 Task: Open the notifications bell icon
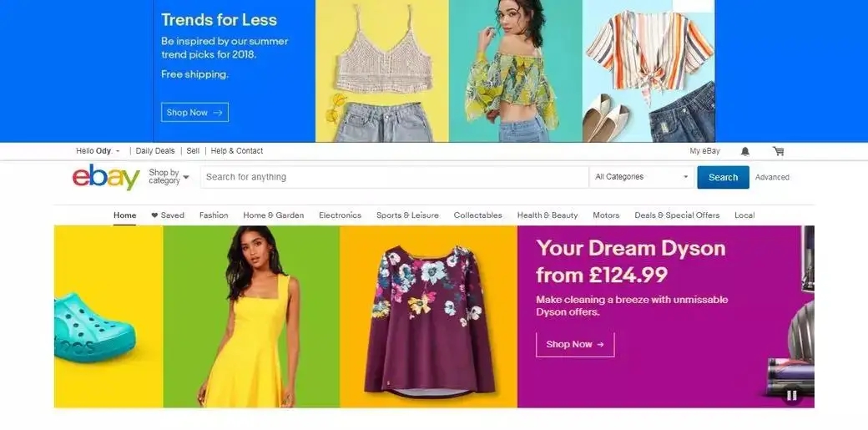(745, 151)
